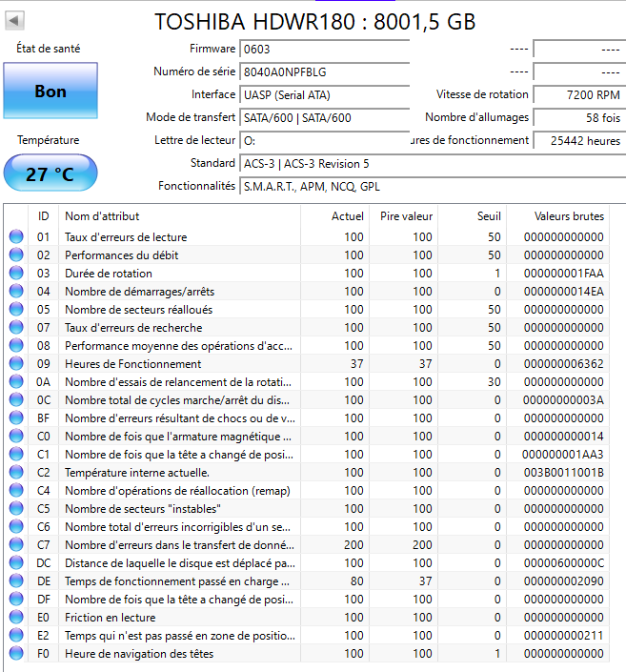Click the orb beside Température interne actuelle
Screen dimensions: 626x672
point(16,472)
